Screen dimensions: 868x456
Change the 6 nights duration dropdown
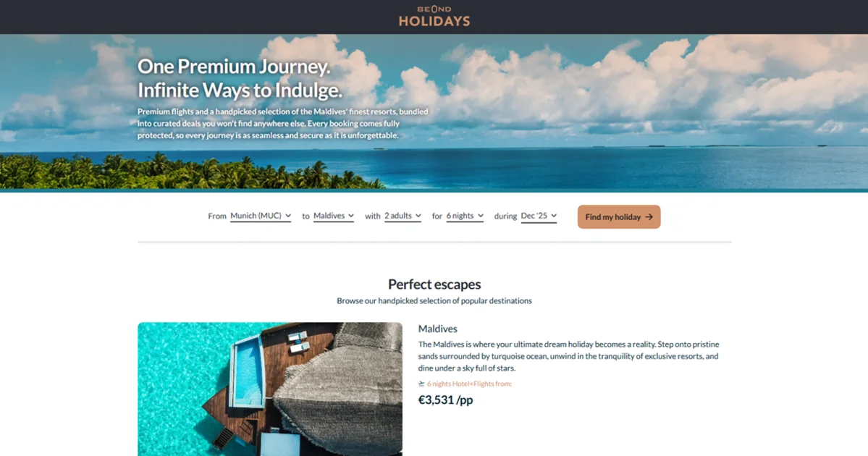465,216
